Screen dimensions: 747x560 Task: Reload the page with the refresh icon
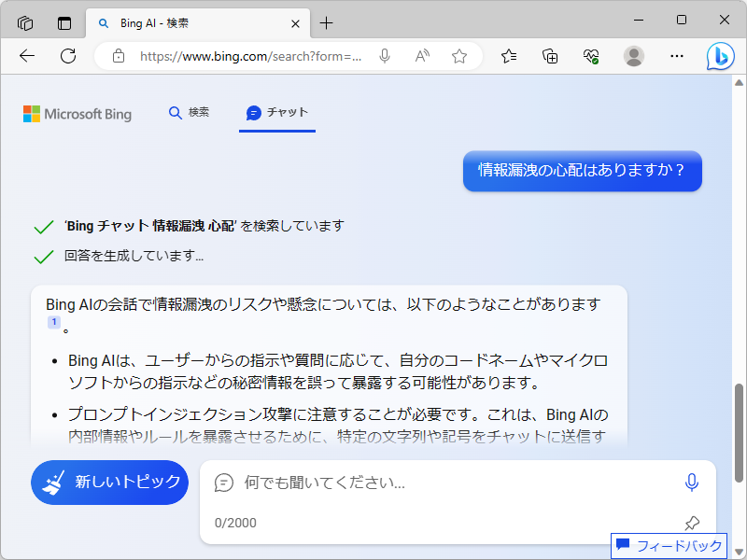(67, 56)
